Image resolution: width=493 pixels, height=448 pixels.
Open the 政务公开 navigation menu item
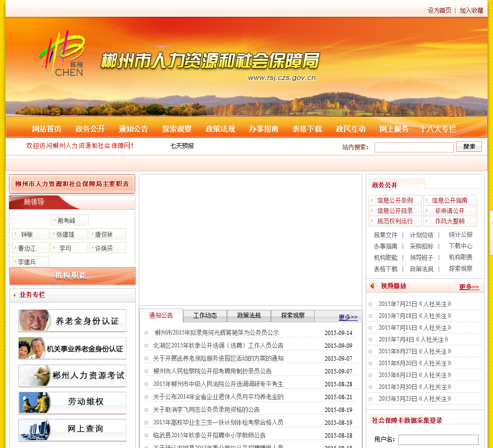[x=90, y=129]
